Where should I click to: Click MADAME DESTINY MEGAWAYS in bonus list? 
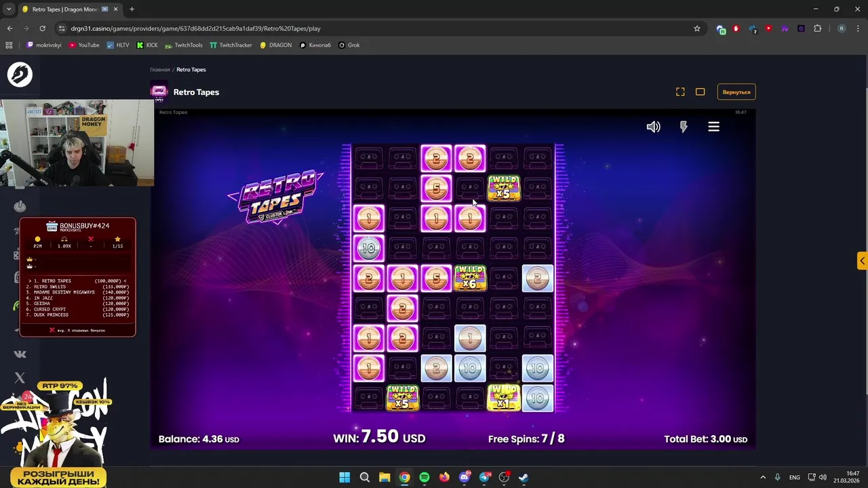point(77,292)
